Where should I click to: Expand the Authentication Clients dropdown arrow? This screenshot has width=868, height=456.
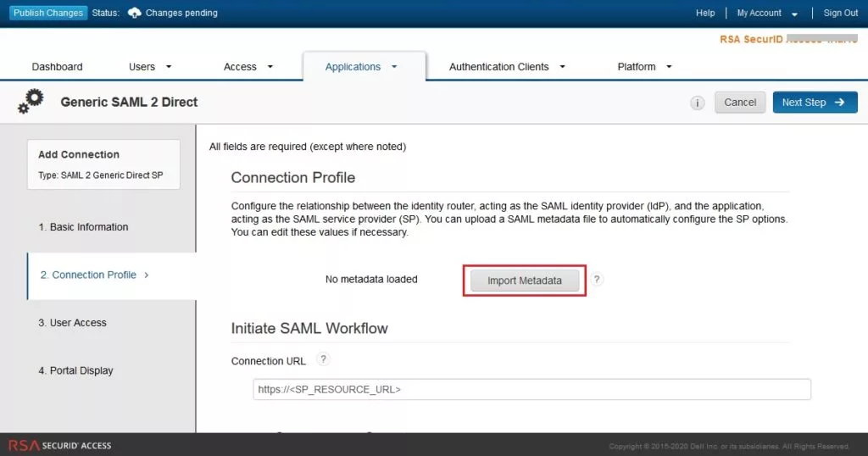point(563,66)
